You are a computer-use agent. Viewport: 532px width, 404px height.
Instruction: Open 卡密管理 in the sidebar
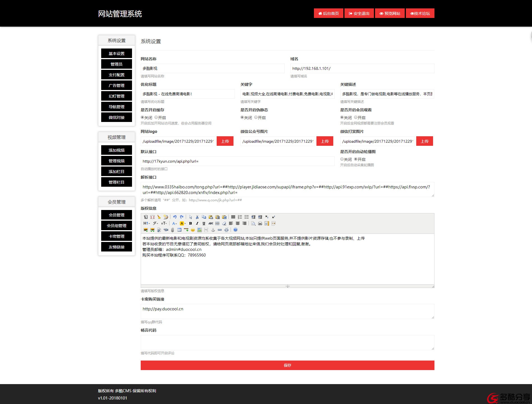[117, 236]
